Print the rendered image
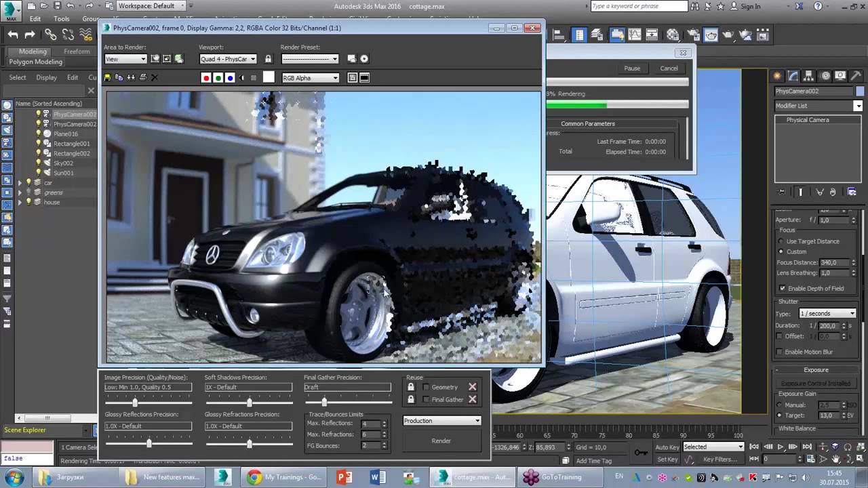The width and height of the screenshot is (868, 488). [x=142, y=78]
